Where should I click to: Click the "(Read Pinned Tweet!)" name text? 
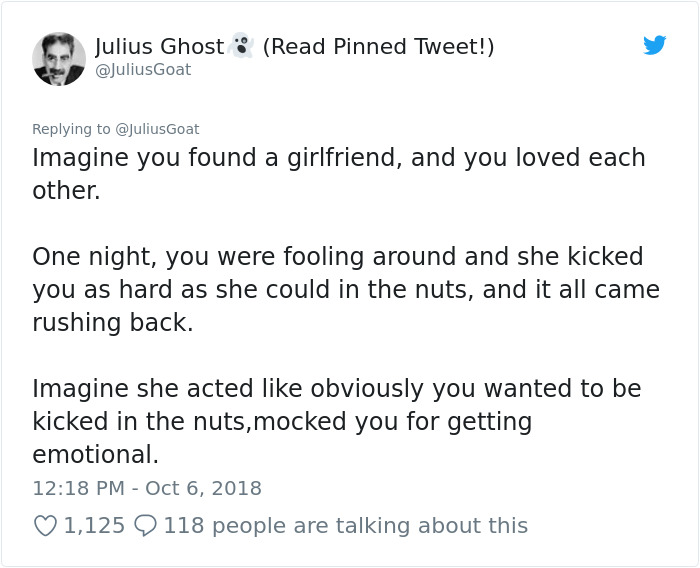point(378,46)
